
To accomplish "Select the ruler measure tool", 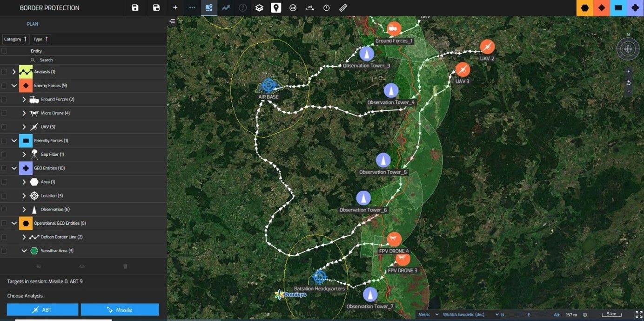I will pos(343,7).
